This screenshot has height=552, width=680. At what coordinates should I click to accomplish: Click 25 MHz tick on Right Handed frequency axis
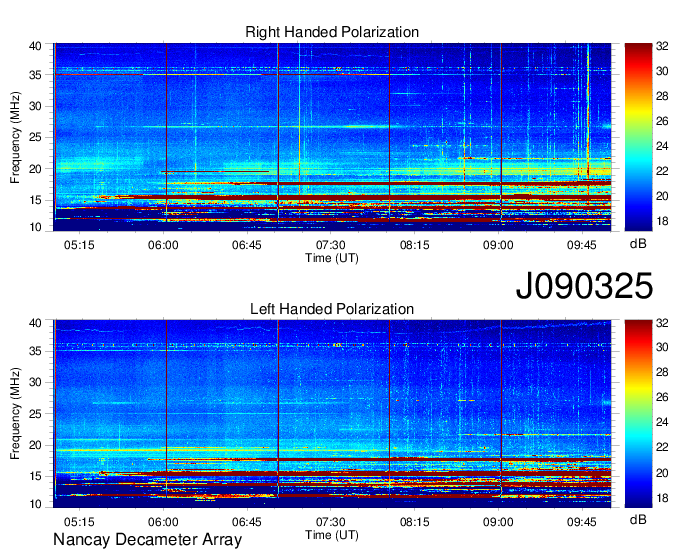(35, 137)
